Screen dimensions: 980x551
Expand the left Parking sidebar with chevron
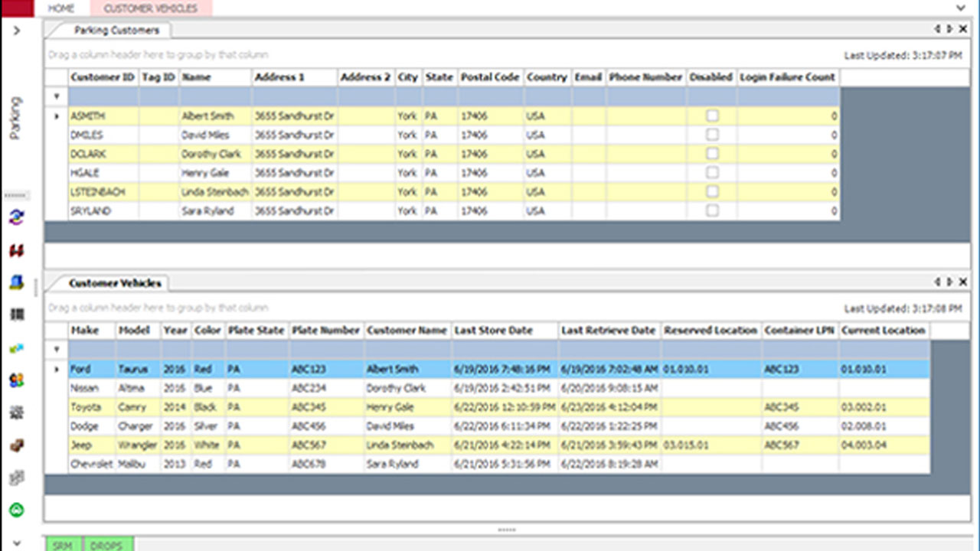(x=17, y=31)
